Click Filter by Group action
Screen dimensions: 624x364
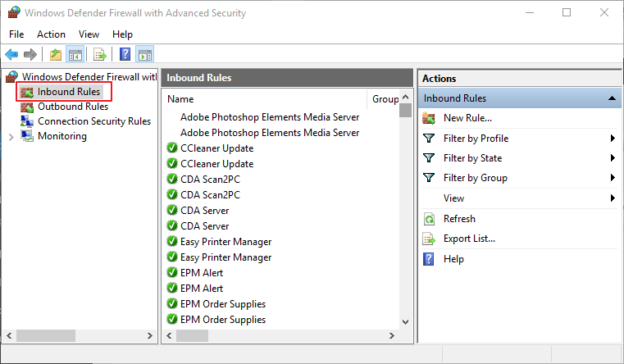click(x=476, y=178)
